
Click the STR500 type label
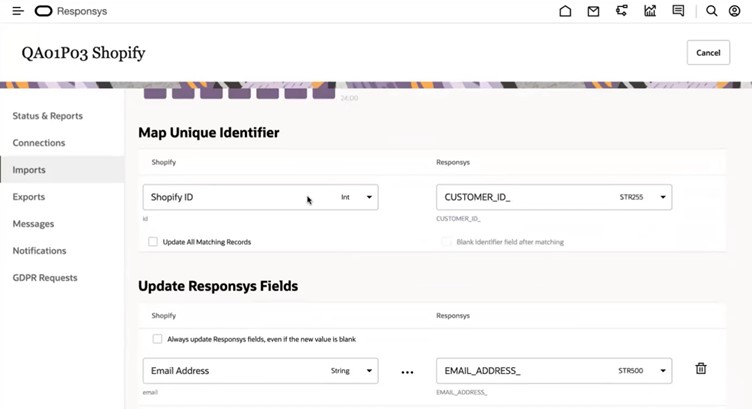click(x=631, y=371)
